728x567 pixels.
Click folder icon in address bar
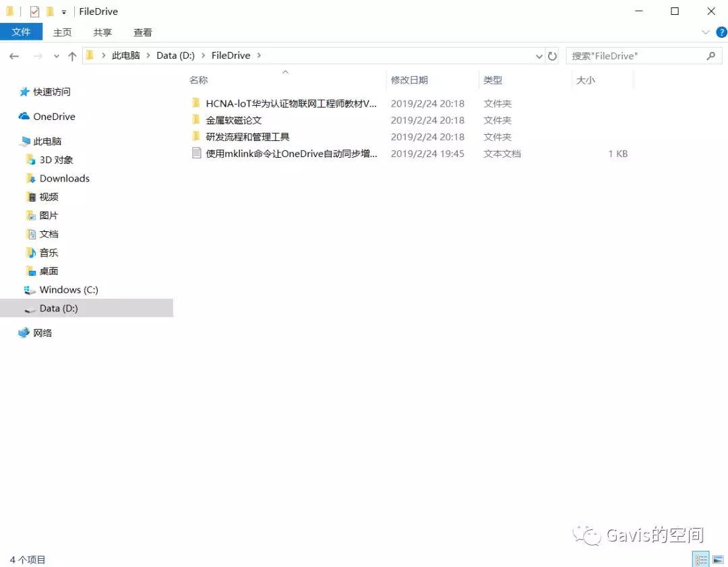coord(90,55)
